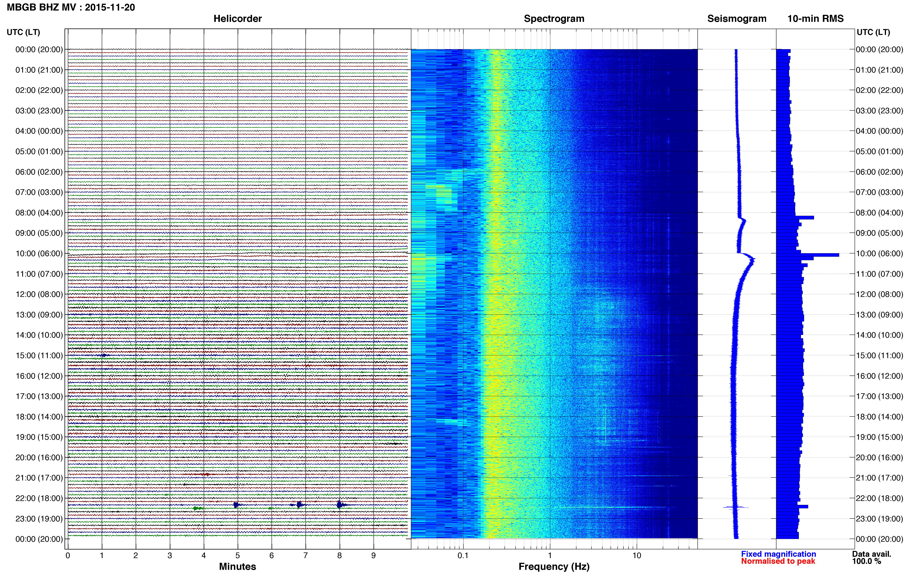Click left time label '06:00 (02:00)'

tap(39, 172)
